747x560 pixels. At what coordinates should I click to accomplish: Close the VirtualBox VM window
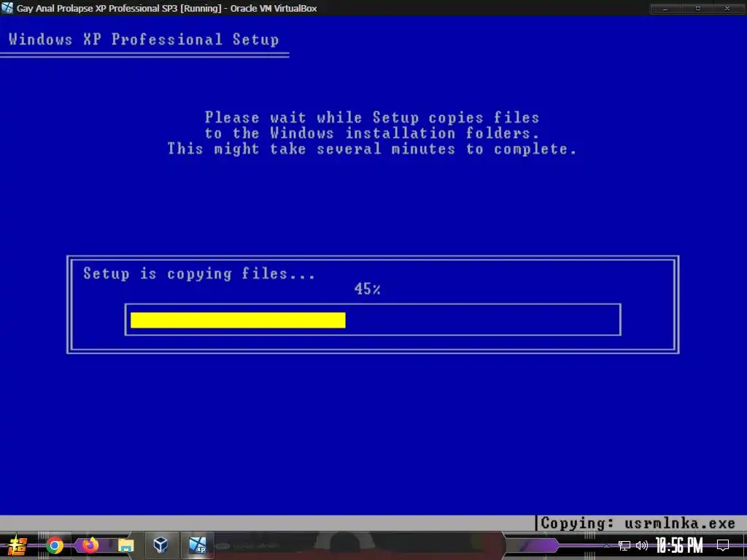[x=727, y=9]
